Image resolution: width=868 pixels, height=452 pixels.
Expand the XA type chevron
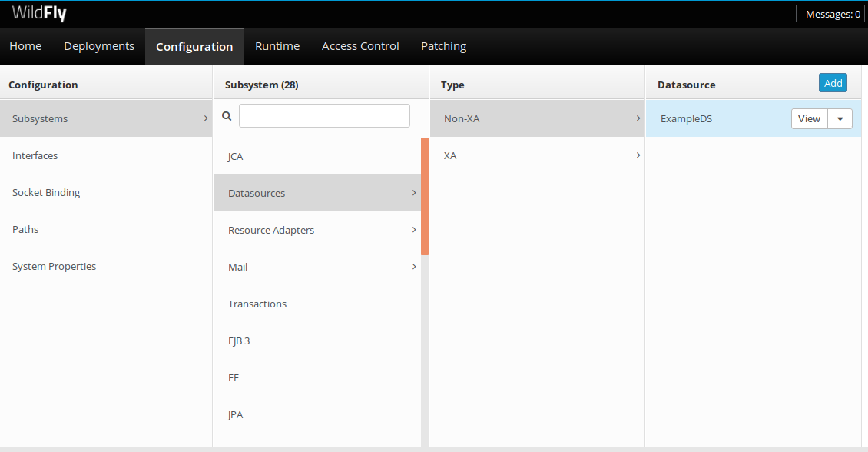tap(638, 155)
